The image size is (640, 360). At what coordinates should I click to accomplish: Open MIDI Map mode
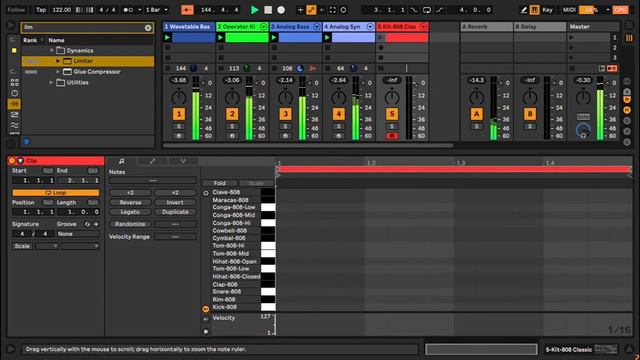point(569,10)
